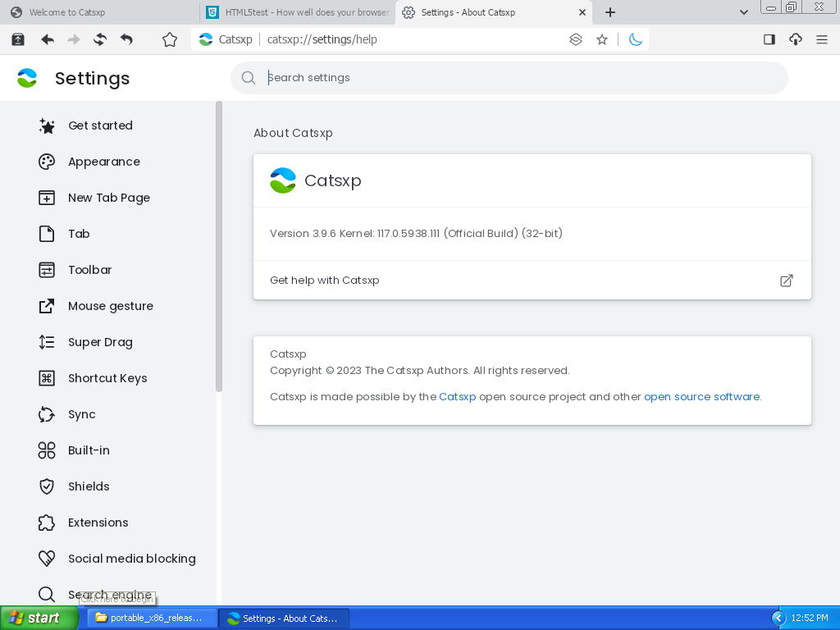The width and height of the screenshot is (840, 630).
Task: Click the upload box icon at toolbar start
Action: pos(18,39)
